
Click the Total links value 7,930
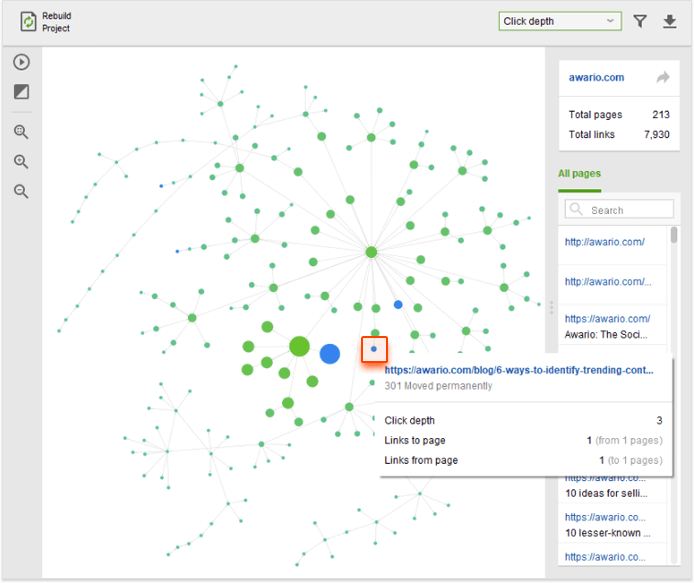click(x=657, y=135)
